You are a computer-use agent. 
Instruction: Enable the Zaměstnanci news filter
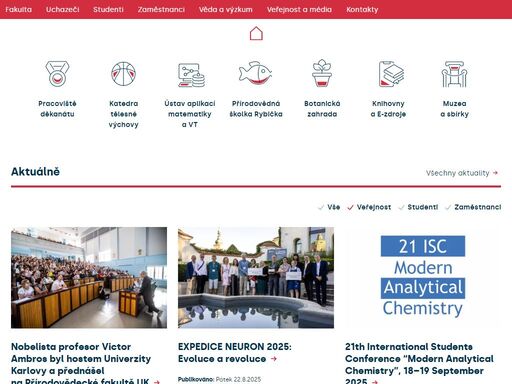tap(473, 207)
